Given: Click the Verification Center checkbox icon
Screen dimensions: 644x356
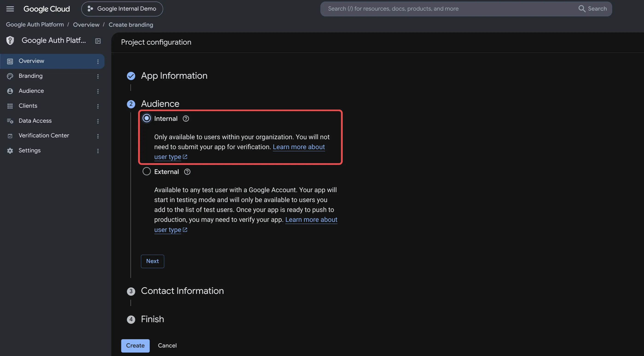Looking at the screenshot, I should coord(10,136).
